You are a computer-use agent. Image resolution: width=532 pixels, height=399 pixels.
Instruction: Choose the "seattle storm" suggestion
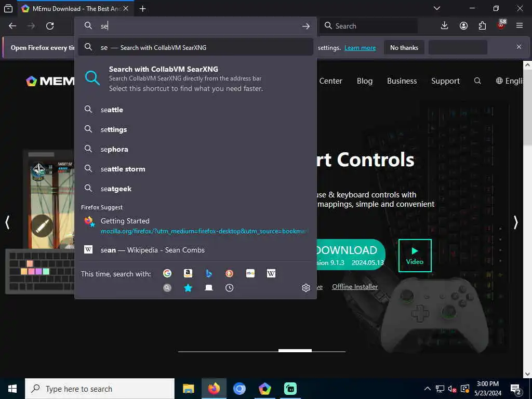(195, 169)
